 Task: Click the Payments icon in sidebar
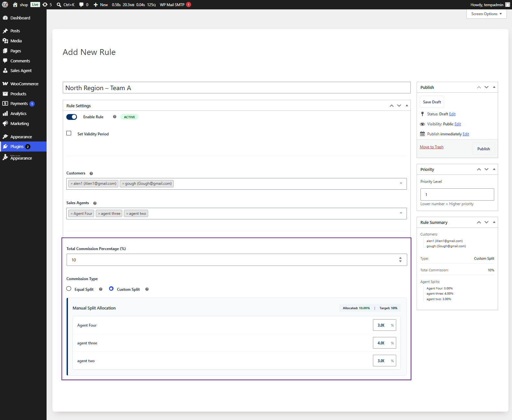(x=5, y=103)
